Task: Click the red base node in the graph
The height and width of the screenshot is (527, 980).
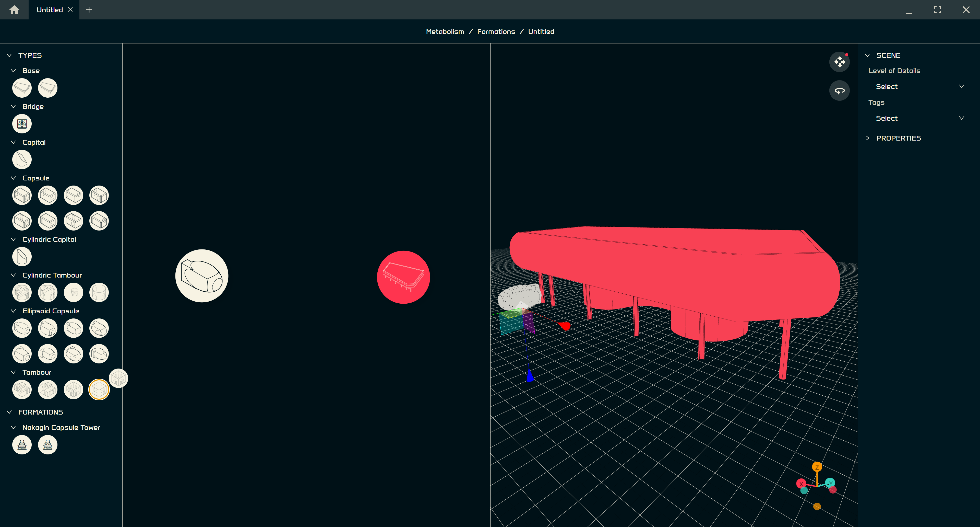Action: click(x=403, y=277)
